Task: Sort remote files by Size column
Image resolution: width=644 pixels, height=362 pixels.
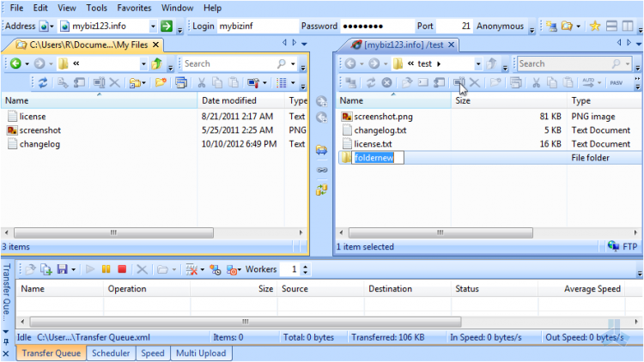Action: [x=508, y=100]
